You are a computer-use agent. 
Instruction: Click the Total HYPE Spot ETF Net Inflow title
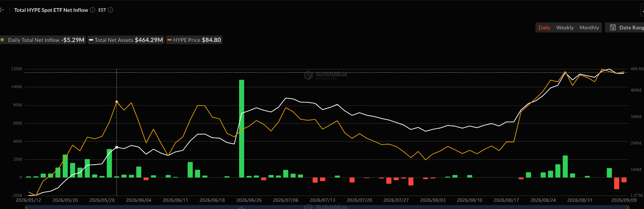coord(51,10)
